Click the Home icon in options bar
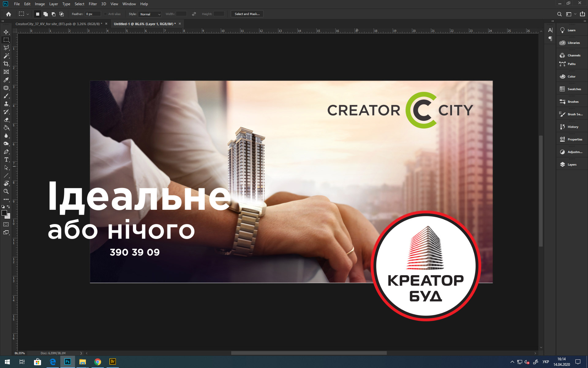This screenshot has width=588, height=368. click(9, 14)
